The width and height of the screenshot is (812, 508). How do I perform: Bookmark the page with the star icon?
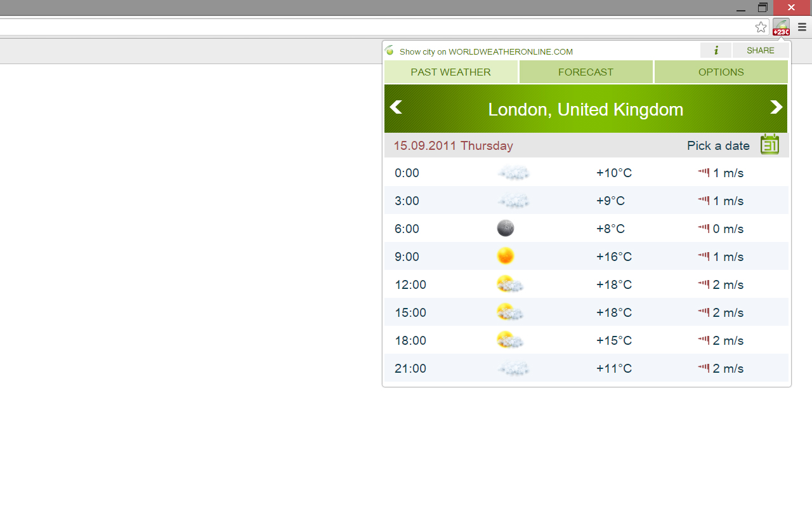tap(761, 27)
